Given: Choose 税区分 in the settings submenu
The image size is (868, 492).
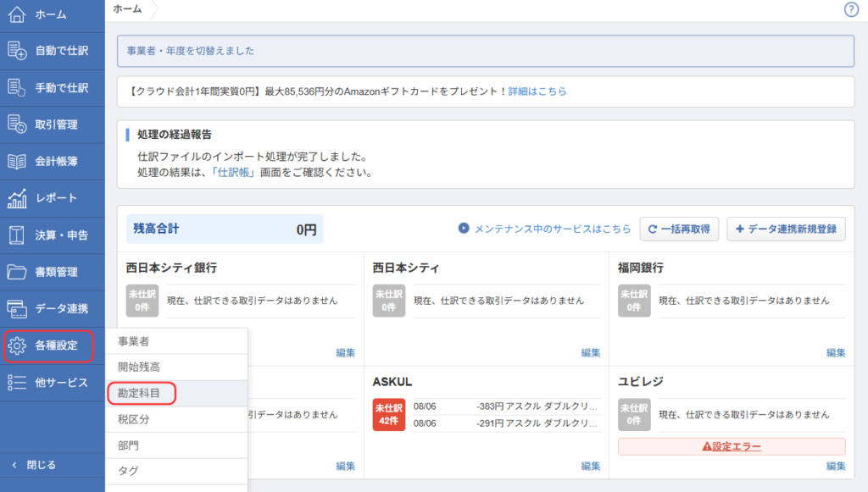Looking at the screenshot, I should point(134,419).
